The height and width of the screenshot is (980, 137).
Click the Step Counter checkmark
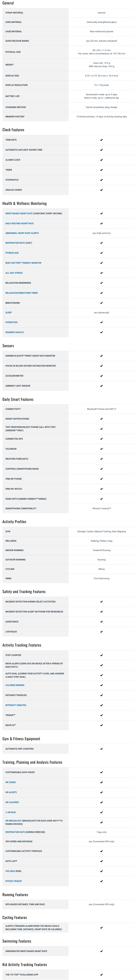click(x=102, y=655)
